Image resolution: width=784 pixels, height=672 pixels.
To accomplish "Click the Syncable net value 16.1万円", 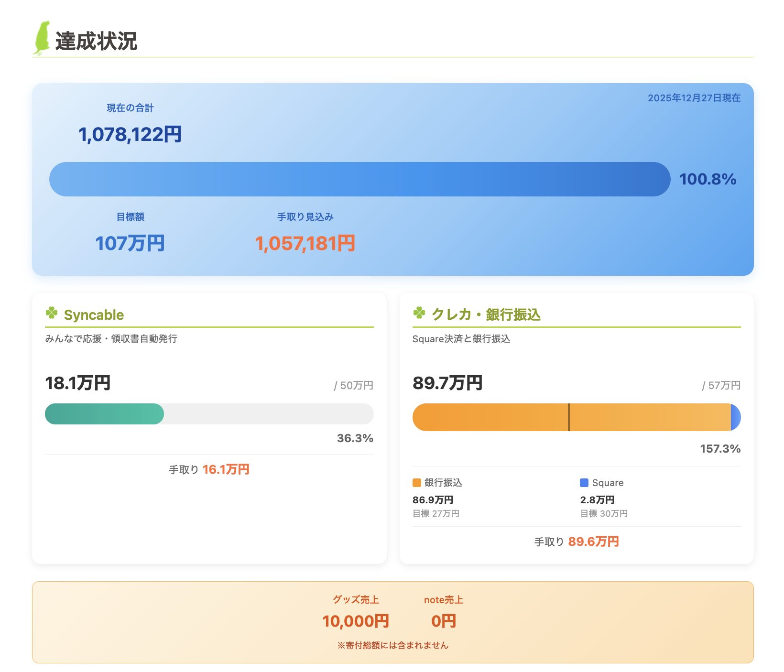I will (x=226, y=469).
